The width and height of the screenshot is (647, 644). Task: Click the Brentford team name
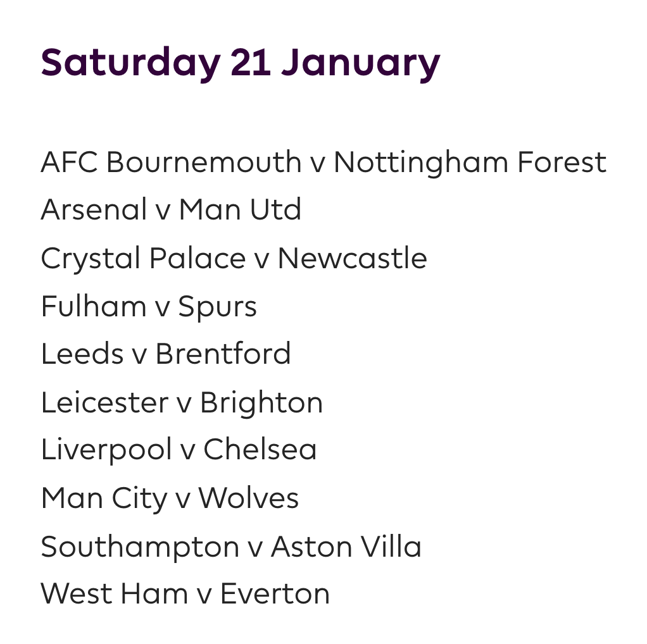(223, 354)
